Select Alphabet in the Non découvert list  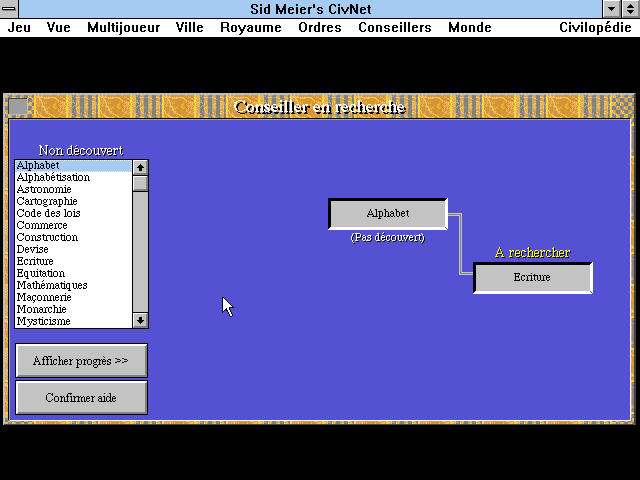coord(73,165)
